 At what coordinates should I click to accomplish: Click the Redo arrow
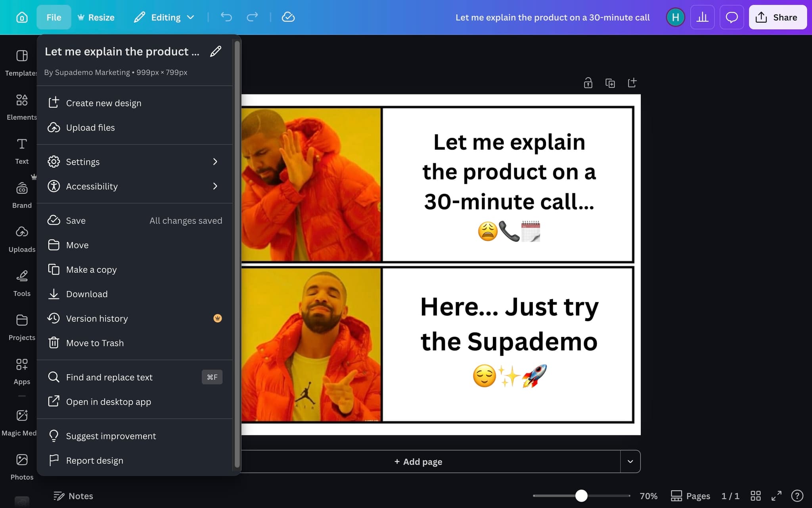[x=252, y=17]
